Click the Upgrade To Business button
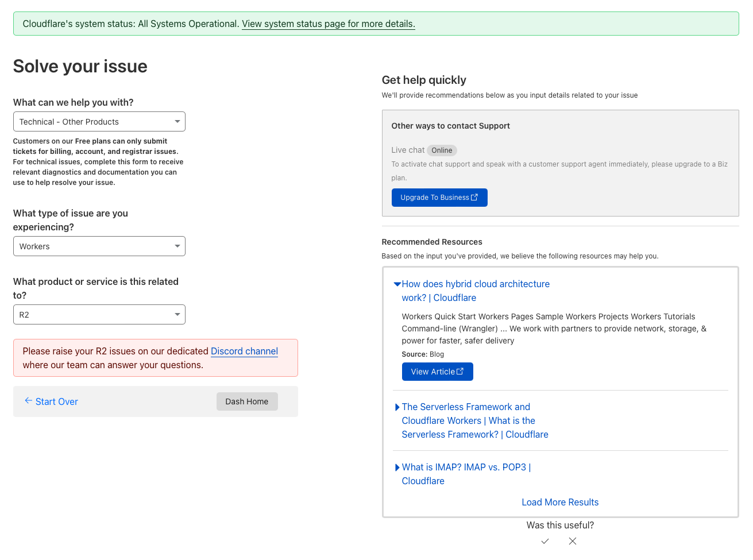Image resolution: width=753 pixels, height=560 pixels. tap(439, 197)
